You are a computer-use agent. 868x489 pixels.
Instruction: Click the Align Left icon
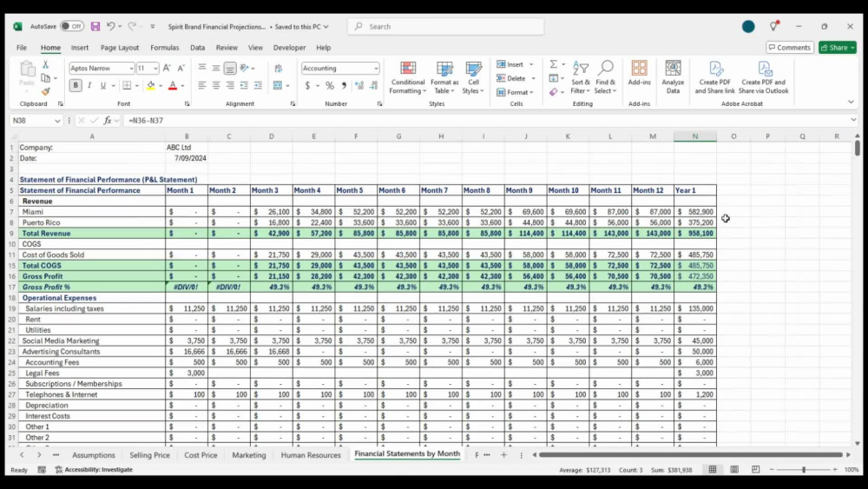pos(202,85)
